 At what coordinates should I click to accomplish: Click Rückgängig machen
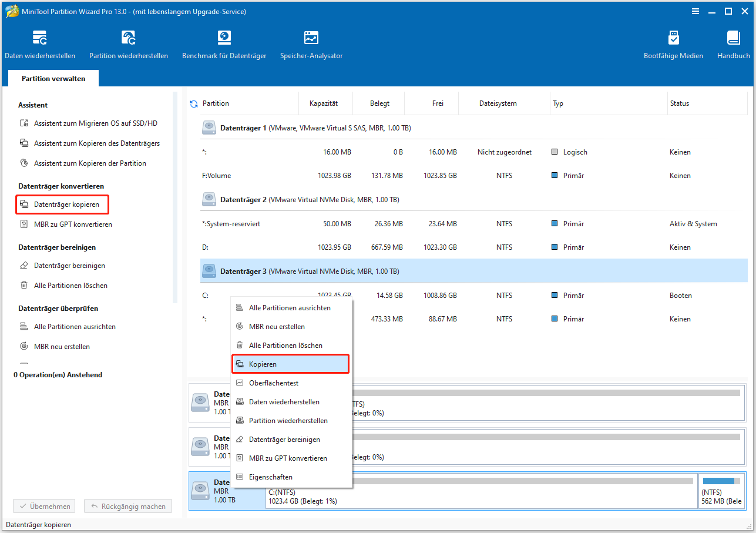click(127, 506)
